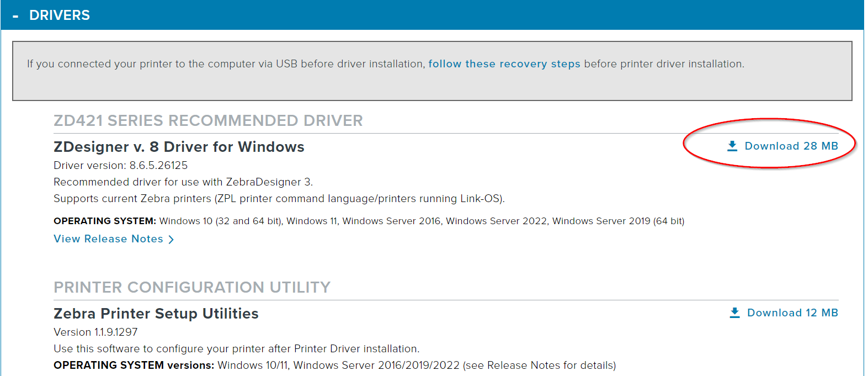The width and height of the screenshot is (868, 376).
Task: Click the minus icon on the DRIVERS header
Action: pyautogui.click(x=14, y=15)
